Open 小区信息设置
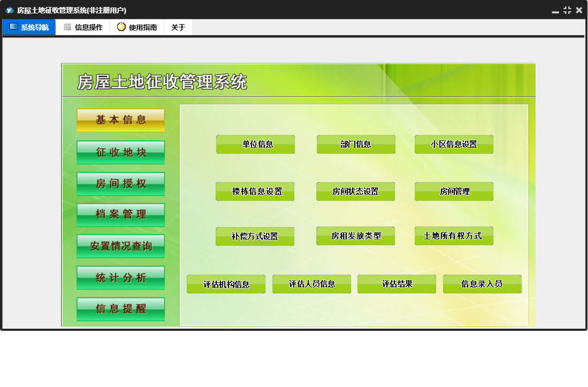This screenshot has width=588, height=387. (x=454, y=145)
